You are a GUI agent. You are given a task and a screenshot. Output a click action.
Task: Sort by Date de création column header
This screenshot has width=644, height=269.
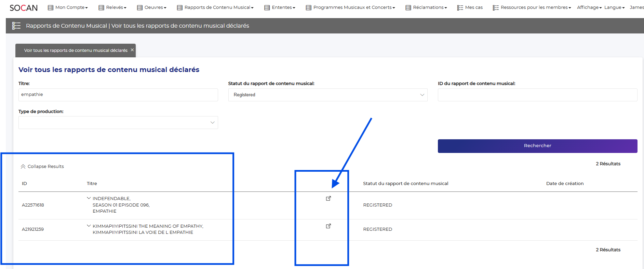[565, 183]
